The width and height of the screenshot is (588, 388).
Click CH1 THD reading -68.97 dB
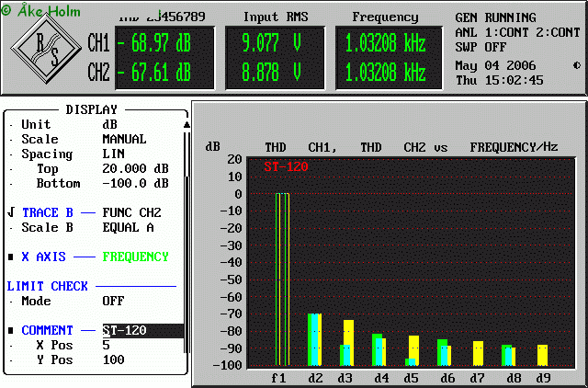(x=154, y=43)
